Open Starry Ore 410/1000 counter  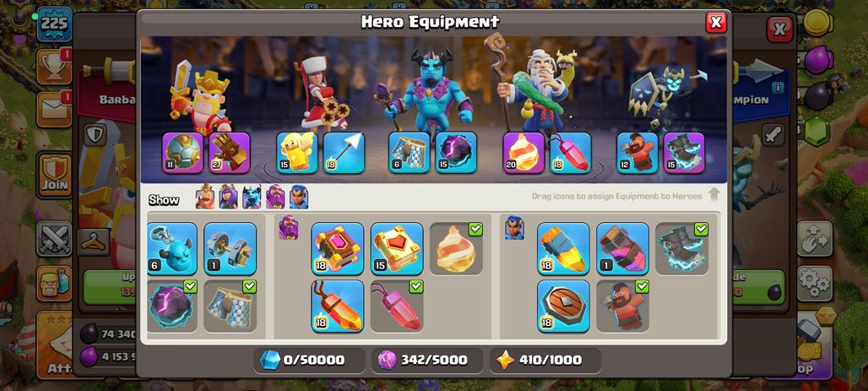[x=545, y=361]
